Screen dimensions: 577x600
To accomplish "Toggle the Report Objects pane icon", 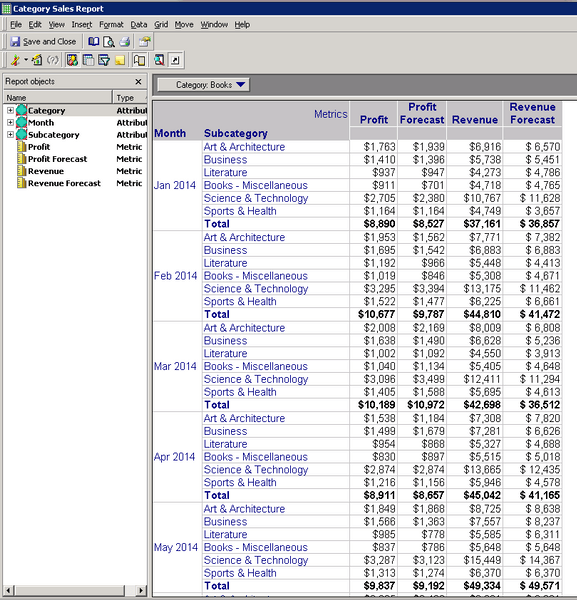I will [72, 60].
